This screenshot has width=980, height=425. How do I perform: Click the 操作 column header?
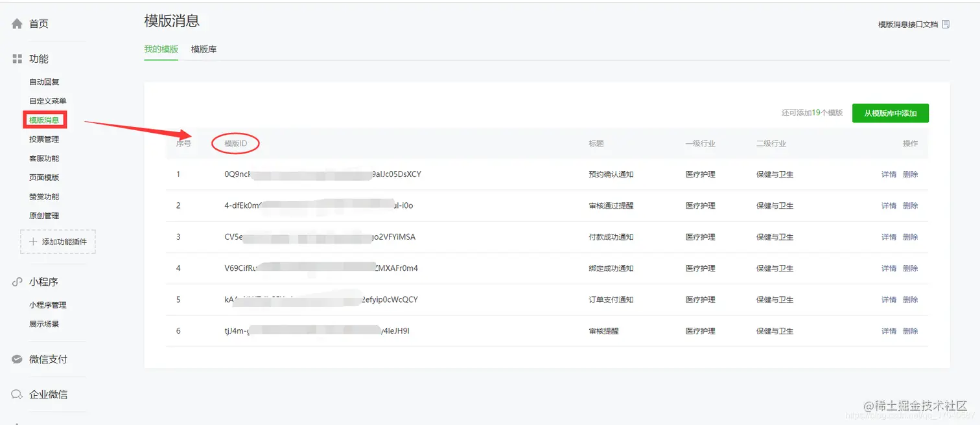tap(910, 144)
